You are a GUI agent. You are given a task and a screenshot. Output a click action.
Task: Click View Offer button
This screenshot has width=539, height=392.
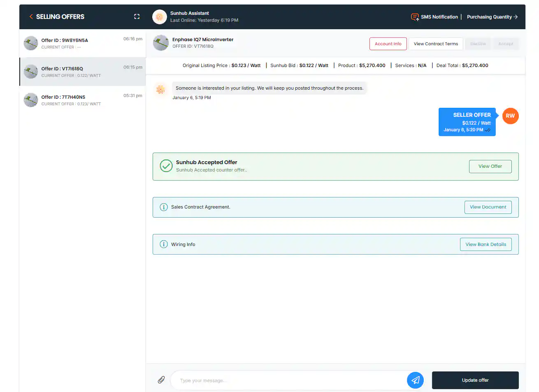pos(490,166)
